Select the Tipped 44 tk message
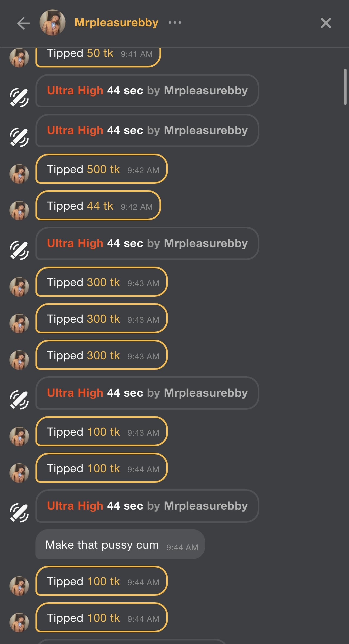Screen dimensions: 349x644 (x=98, y=206)
